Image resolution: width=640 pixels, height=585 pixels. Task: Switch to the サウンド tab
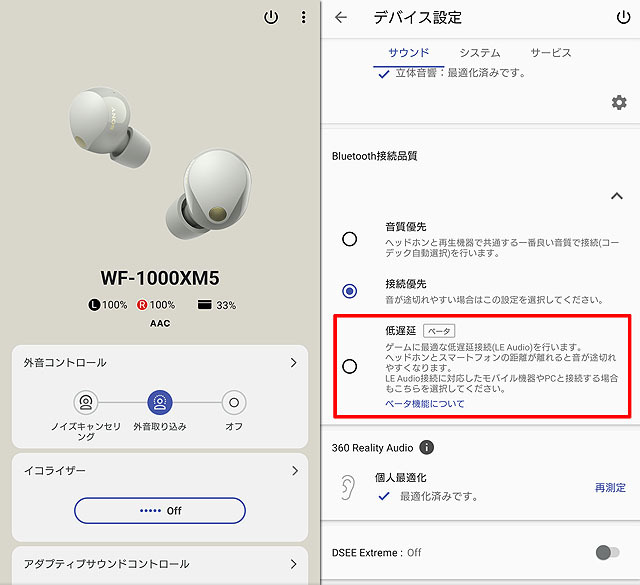click(409, 53)
